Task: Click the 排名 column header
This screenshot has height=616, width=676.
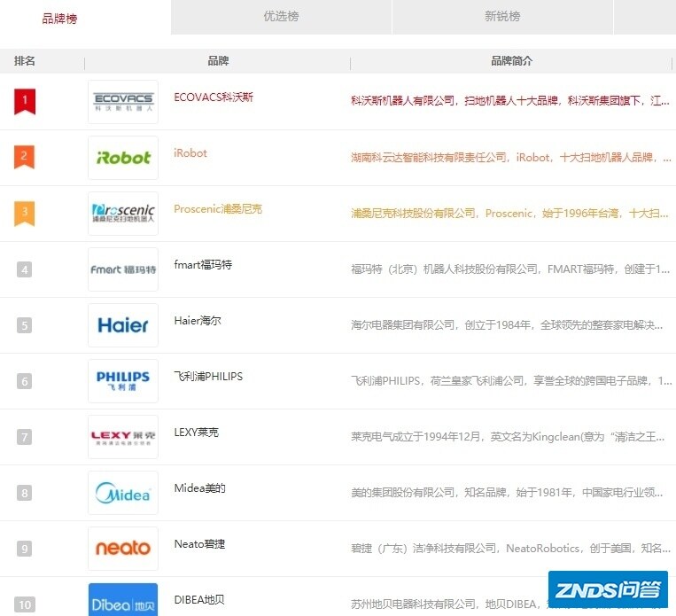Action: [25, 61]
